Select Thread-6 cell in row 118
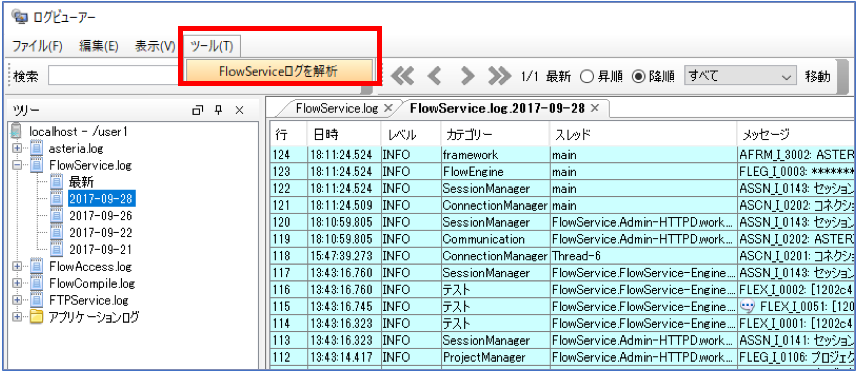Image resolution: width=856 pixels, height=373 pixels. [x=643, y=256]
